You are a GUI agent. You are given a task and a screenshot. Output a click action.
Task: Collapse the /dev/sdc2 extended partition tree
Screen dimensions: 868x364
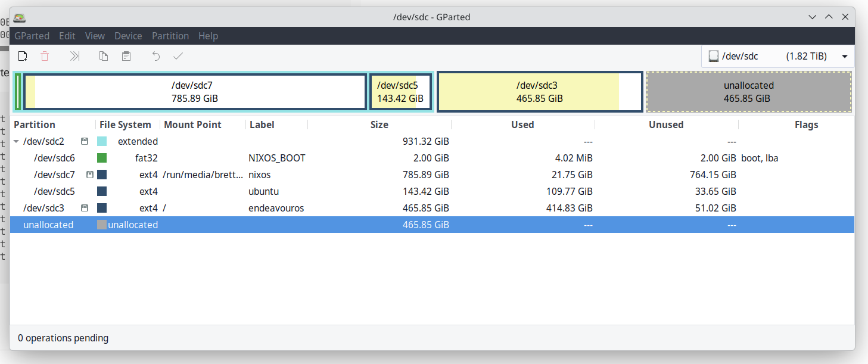click(x=16, y=142)
